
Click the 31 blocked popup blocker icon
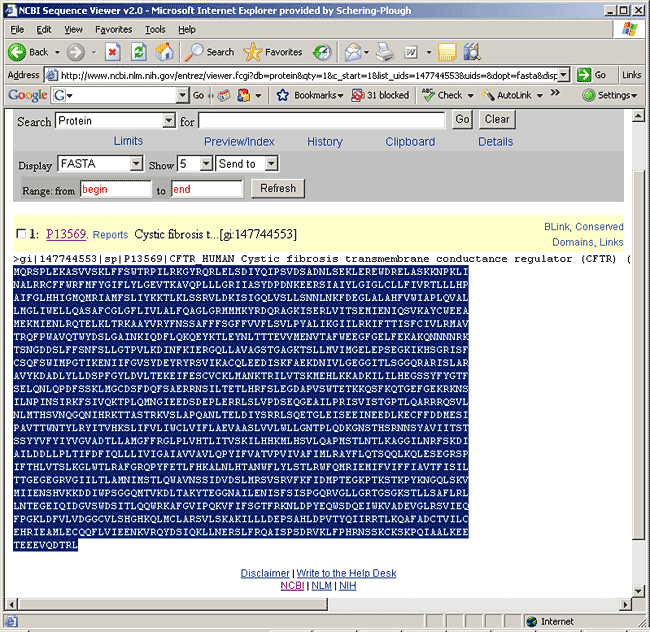tap(357, 95)
